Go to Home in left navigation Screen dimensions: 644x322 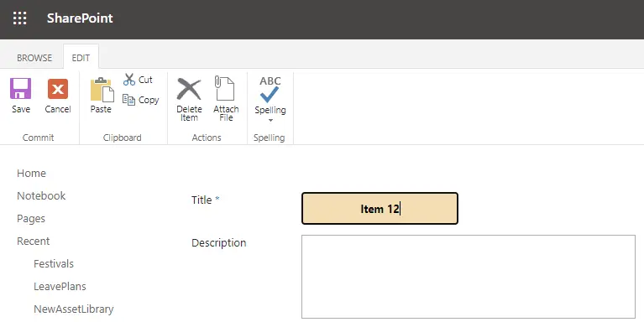31,173
